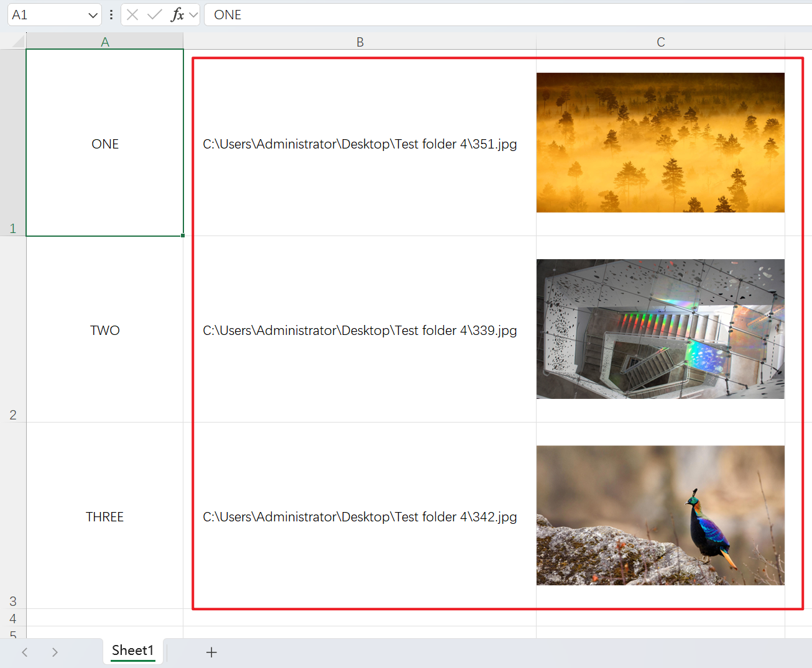Add a new worksheet with the plus icon
The width and height of the screenshot is (812, 668).
pyautogui.click(x=211, y=652)
